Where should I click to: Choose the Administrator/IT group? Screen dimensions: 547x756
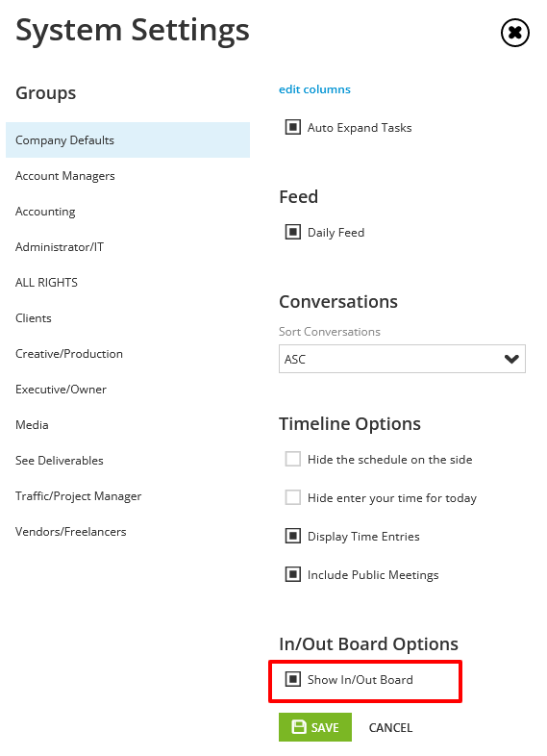pos(60,247)
